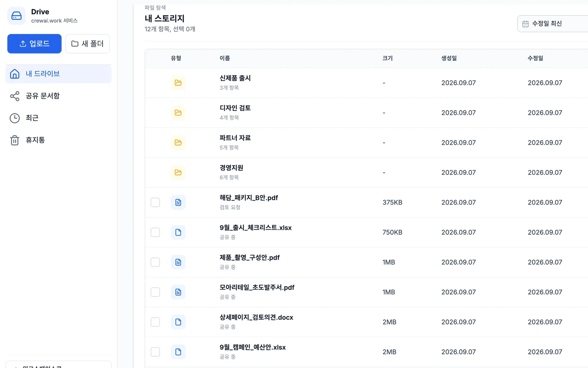Click the file name 해담_패키지_B안.pdf
Screen dimensions: 588x368
(x=249, y=198)
